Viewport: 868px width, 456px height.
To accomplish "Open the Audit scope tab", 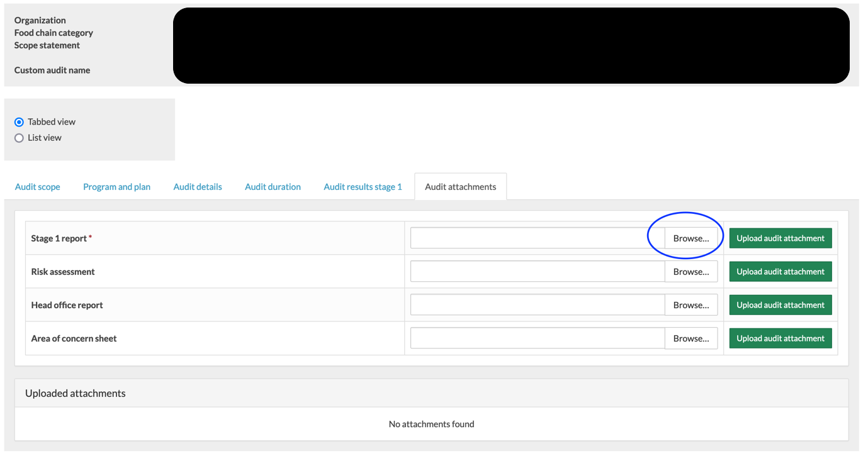I will pyautogui.click(x=38, y=187).
